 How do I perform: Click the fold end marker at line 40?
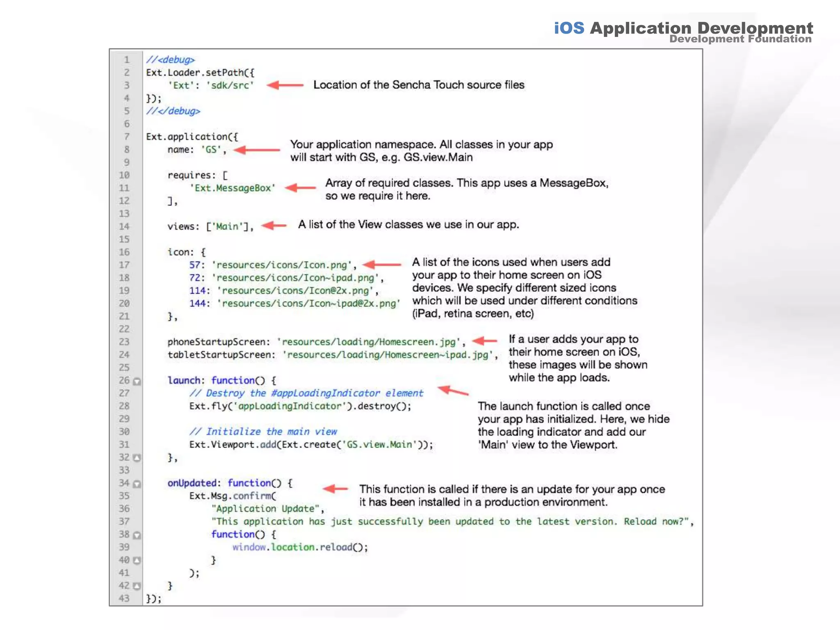click(137, 560)
